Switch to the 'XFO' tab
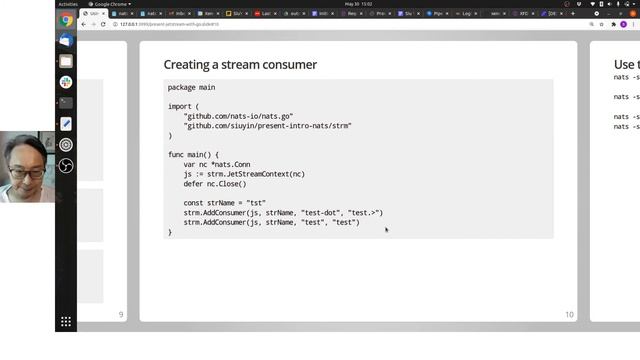This screenshot has height=360, width=640. (523, 13)
